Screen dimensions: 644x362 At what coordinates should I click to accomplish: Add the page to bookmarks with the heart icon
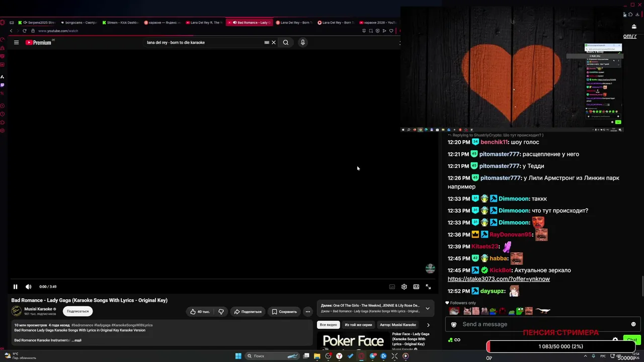coord(391,31)
